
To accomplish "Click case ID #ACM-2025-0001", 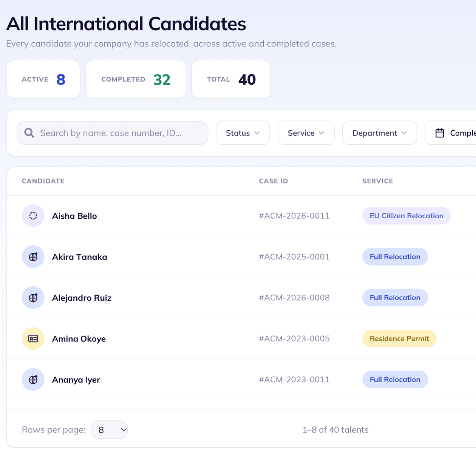I will 294,257.
